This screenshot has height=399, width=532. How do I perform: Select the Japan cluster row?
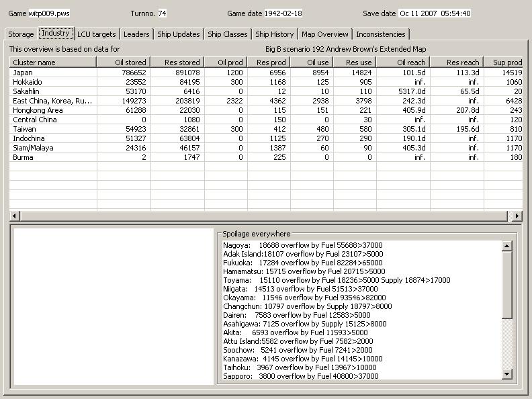coord(266,73)
